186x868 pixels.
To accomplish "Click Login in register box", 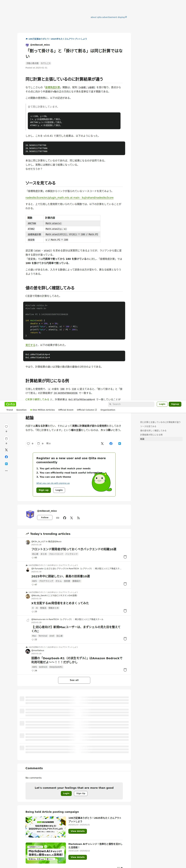I will [x=59, y=490].
